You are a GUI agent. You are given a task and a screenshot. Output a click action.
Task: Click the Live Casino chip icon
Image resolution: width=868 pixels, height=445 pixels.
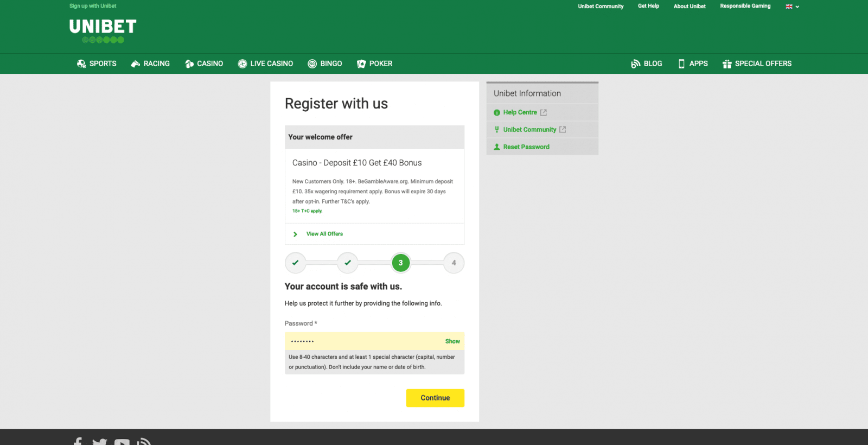point(242,64)
